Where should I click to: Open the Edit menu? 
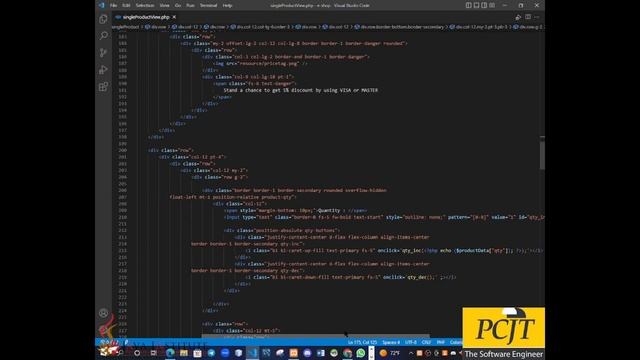click(126, 6)
